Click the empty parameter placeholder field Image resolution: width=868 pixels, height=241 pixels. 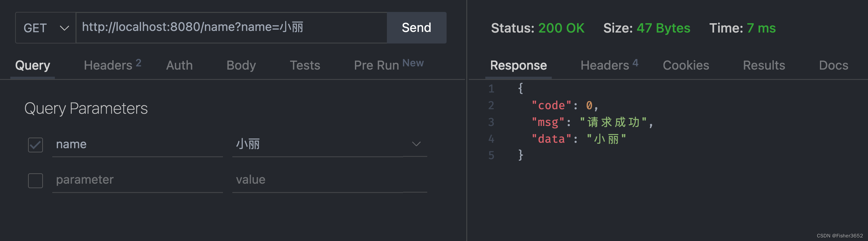click(137, 180)
